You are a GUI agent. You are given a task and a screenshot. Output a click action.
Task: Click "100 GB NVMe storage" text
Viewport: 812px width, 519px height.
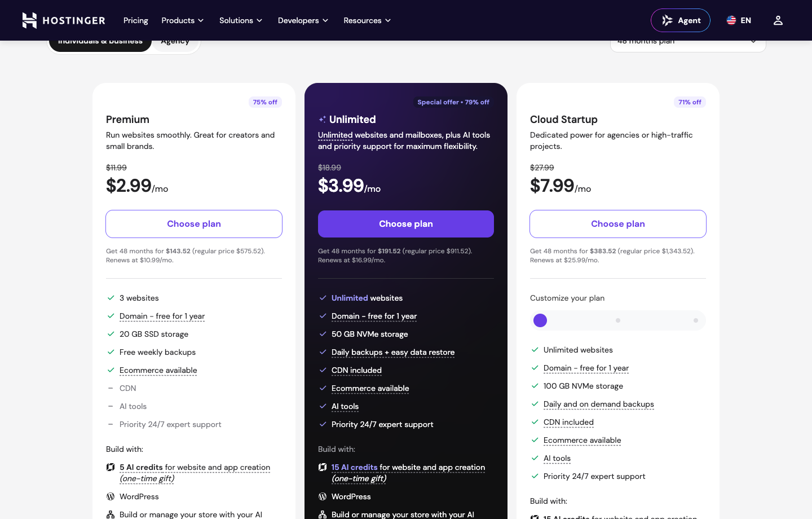click(x=583, y=386)
